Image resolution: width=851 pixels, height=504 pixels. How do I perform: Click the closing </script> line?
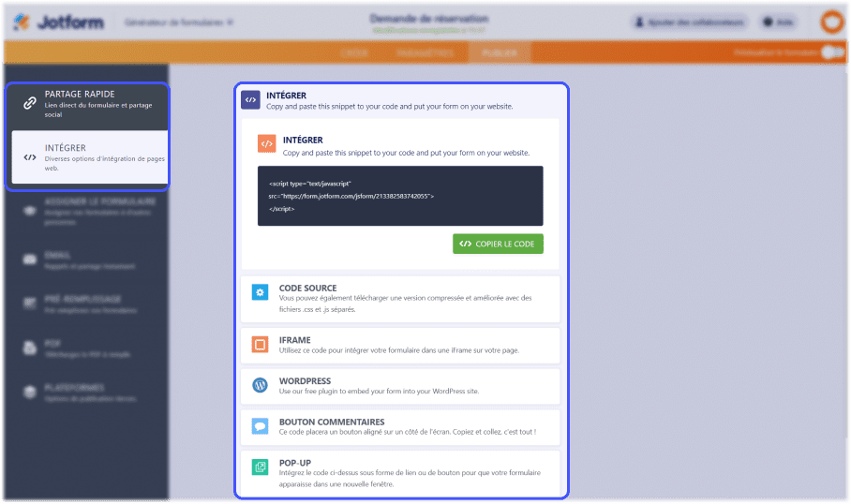coord(282,209)
